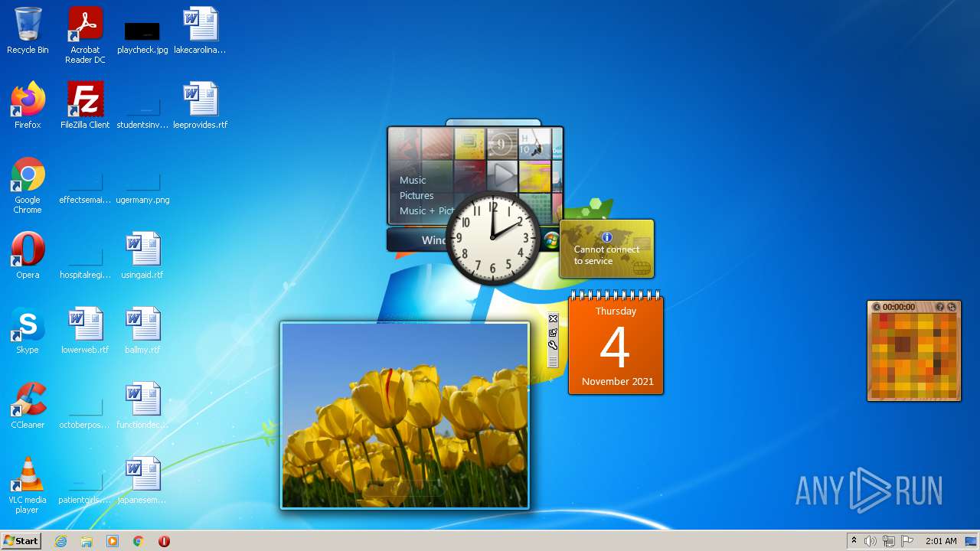Select the patientgirls file icon
Image resolution: width=980 pixels, height=551 pixels.
(85, 485)
